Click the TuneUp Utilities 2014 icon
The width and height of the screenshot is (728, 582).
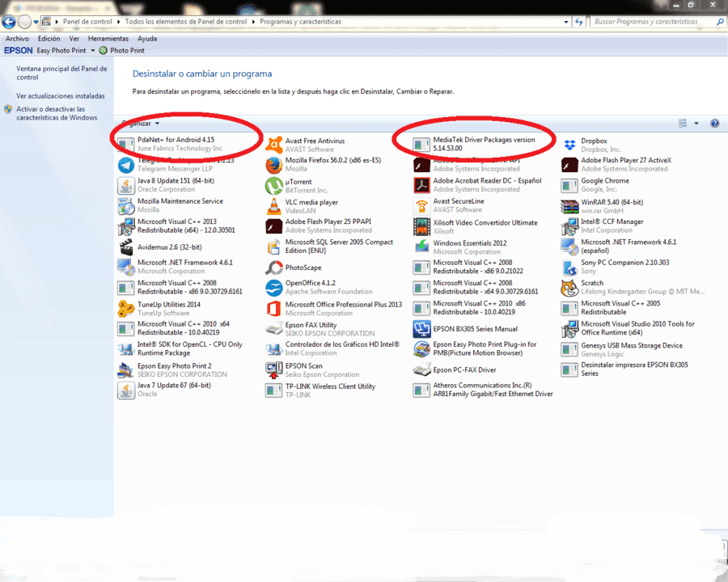126,309
